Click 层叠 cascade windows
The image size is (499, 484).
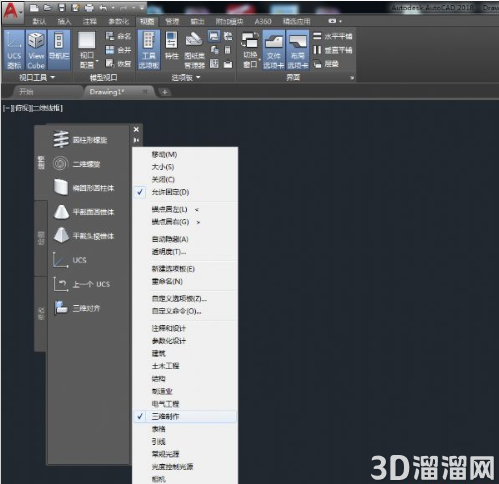326,64
